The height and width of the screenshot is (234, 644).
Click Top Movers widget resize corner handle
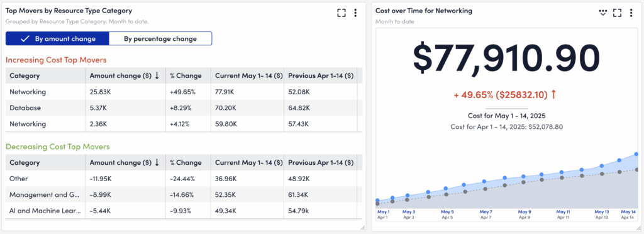(363, 227)
